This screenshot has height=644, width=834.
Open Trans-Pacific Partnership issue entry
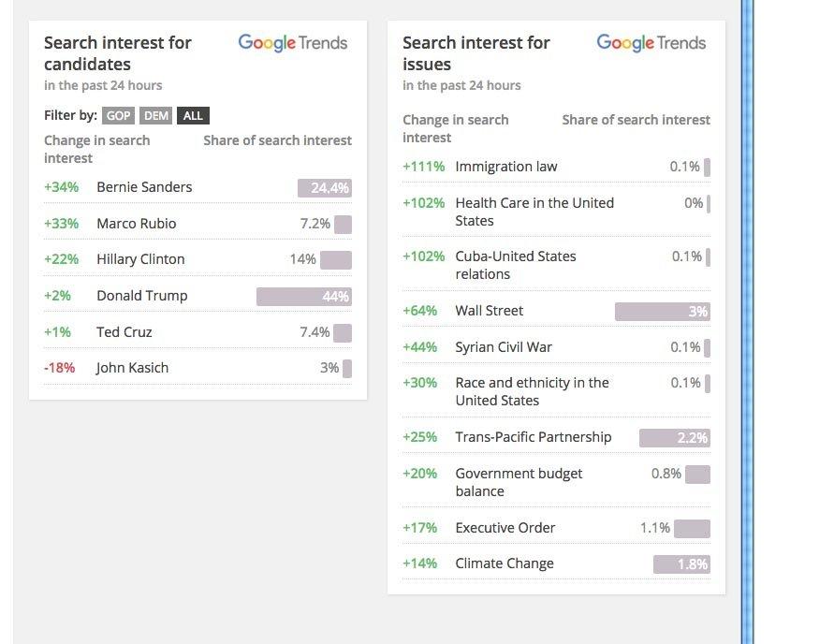coord(533,437)
